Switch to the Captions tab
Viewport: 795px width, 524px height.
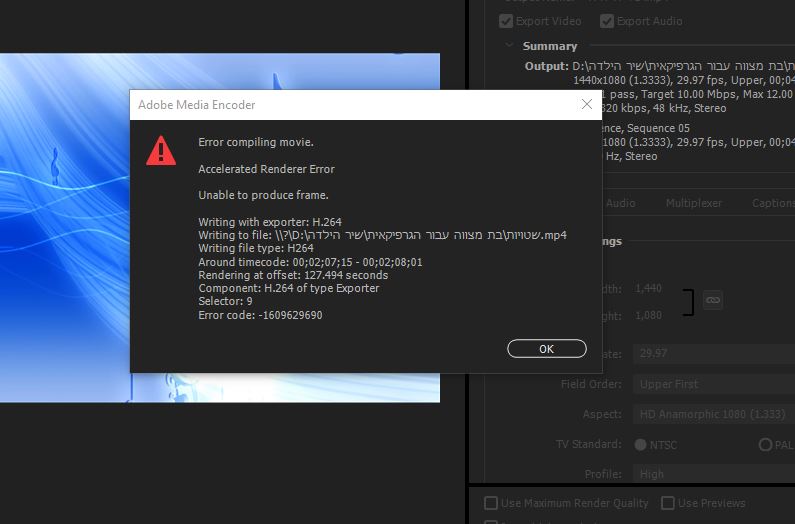[x=773, y=203]
